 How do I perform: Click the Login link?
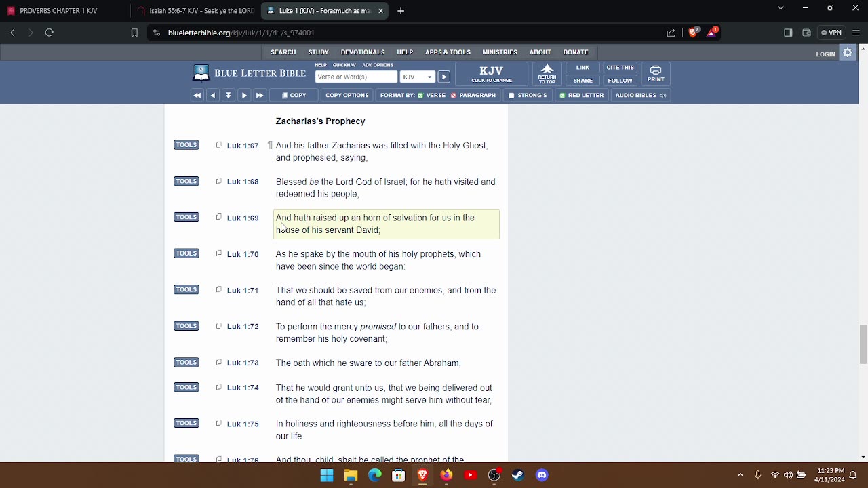(825, 54)
